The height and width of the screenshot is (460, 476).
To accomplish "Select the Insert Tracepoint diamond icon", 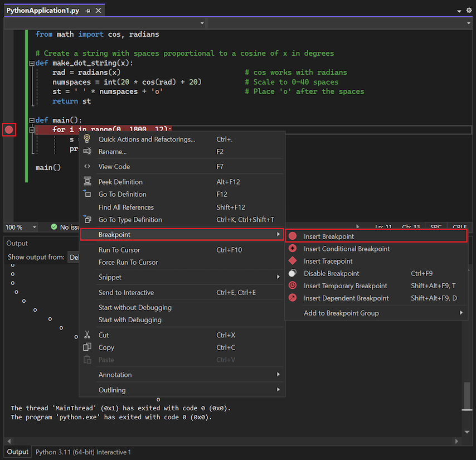I will (x=293, y=260).
